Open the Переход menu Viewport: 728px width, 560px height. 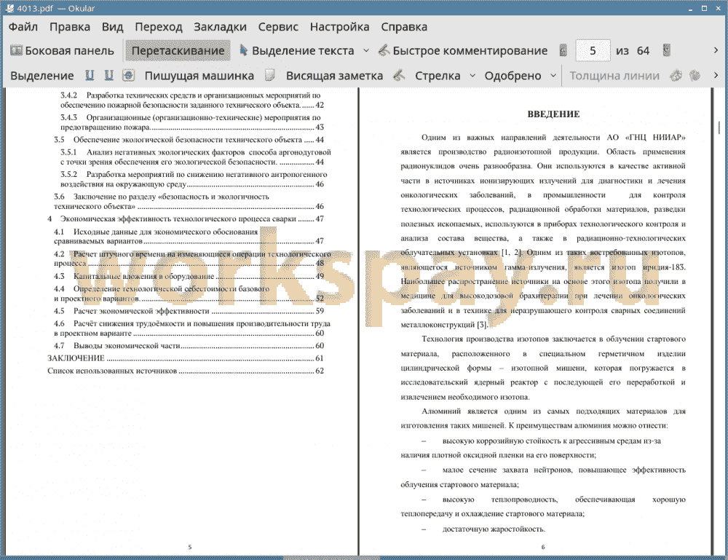tap(158, 27)
